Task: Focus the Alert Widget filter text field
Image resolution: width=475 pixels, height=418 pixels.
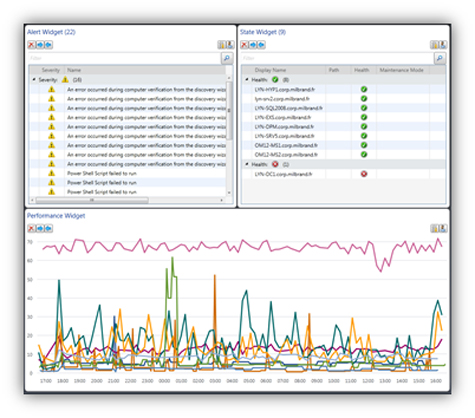Action: point(124,58)
